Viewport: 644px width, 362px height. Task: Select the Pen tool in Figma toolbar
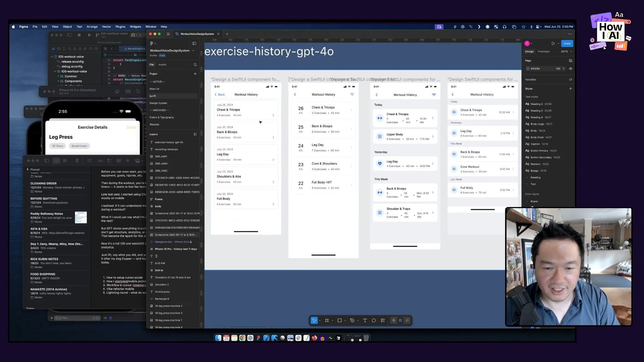pos(352,320)
